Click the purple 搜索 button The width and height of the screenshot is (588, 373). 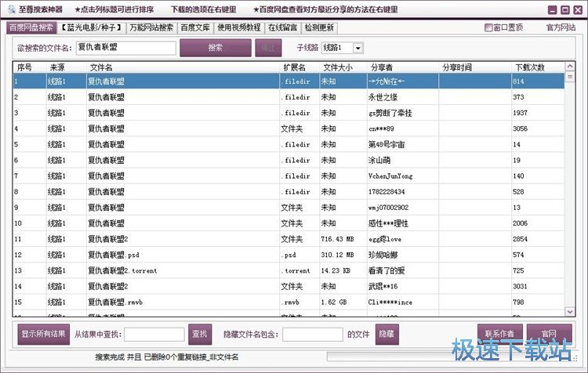(216, 48)
